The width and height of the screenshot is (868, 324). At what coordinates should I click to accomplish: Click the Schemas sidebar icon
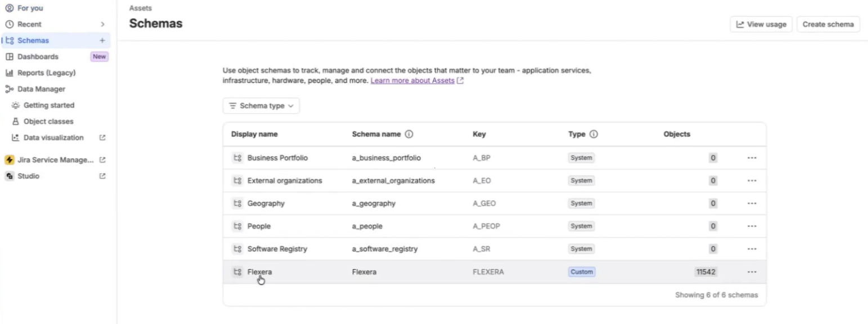coord(9,40)
